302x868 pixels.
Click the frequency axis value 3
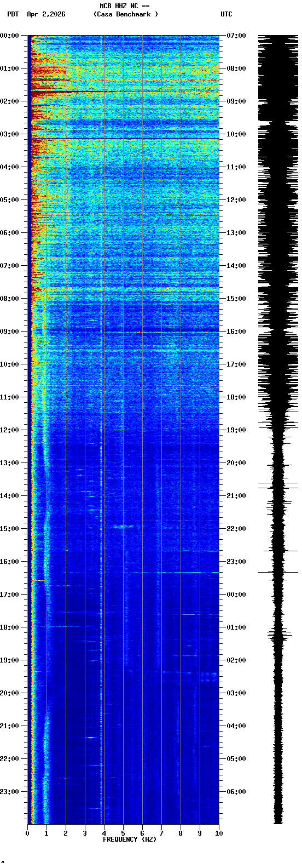tap(85, 833)
